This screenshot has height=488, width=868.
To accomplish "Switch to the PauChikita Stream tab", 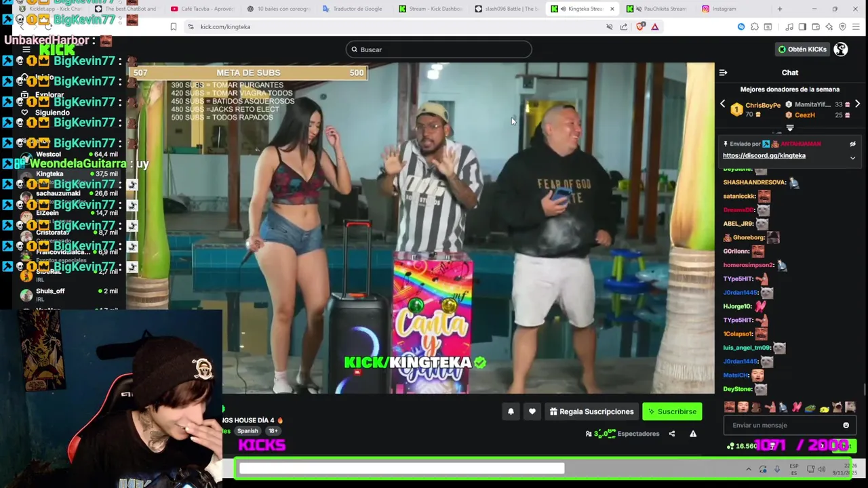I will pos(656,9).
